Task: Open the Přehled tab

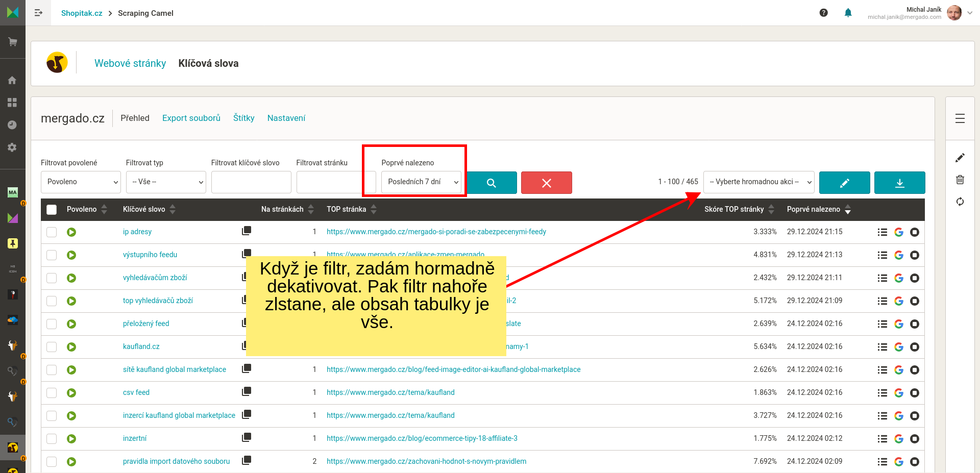Action: coord(135,118)
